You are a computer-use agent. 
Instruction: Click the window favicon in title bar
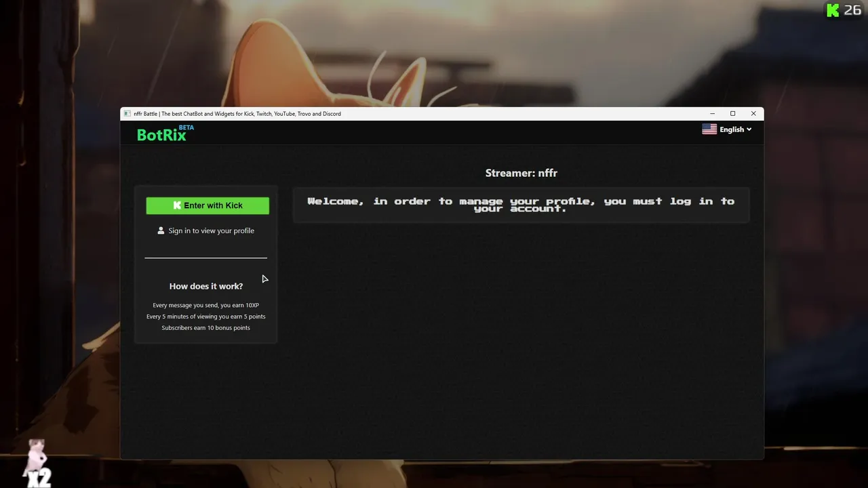click(127, 114)
